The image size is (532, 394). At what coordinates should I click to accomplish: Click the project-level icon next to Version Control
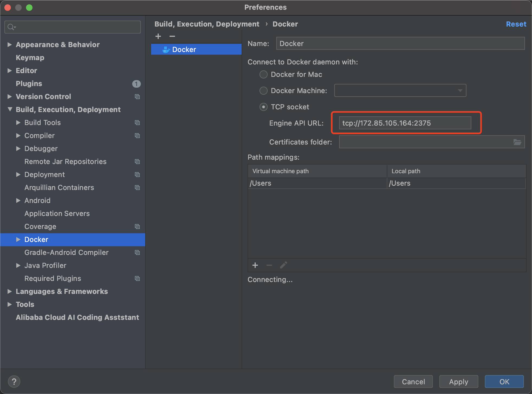click(x=137, y=97)
